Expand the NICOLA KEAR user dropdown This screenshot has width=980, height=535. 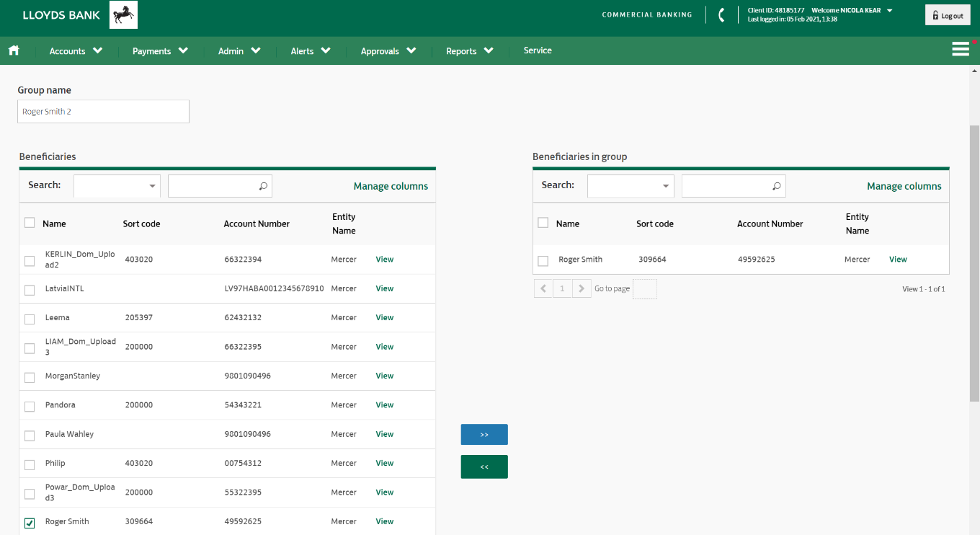pyautogui.click(x=889, y=10)
